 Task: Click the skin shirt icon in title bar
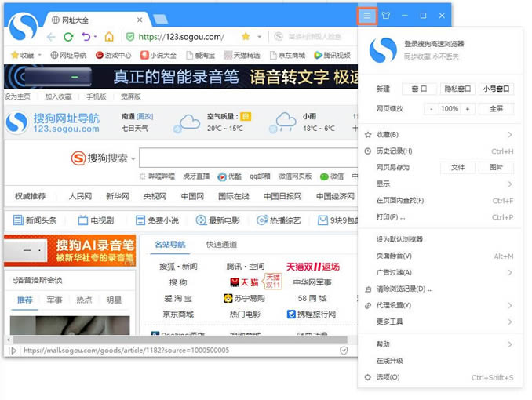coord(386,16)
